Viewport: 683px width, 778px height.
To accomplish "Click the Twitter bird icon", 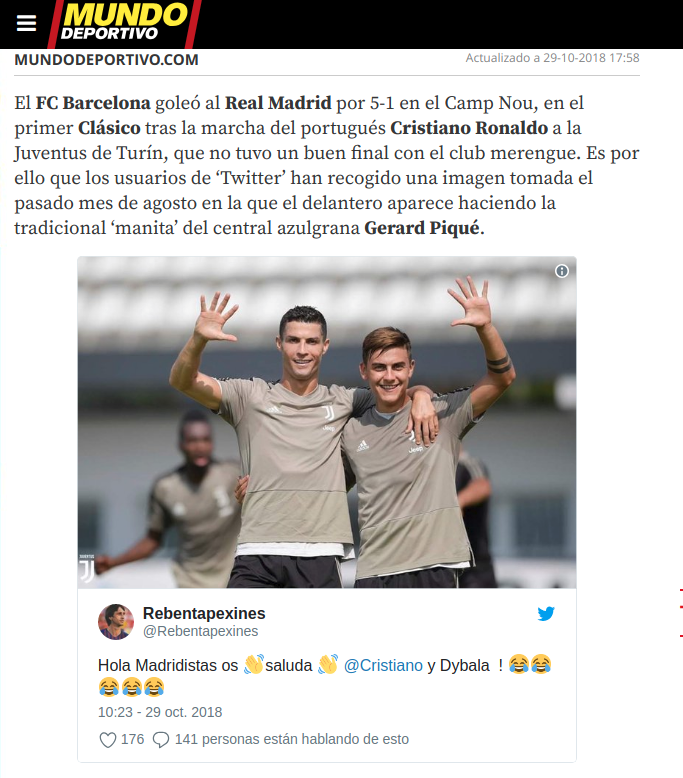I will tap(546, 614).
